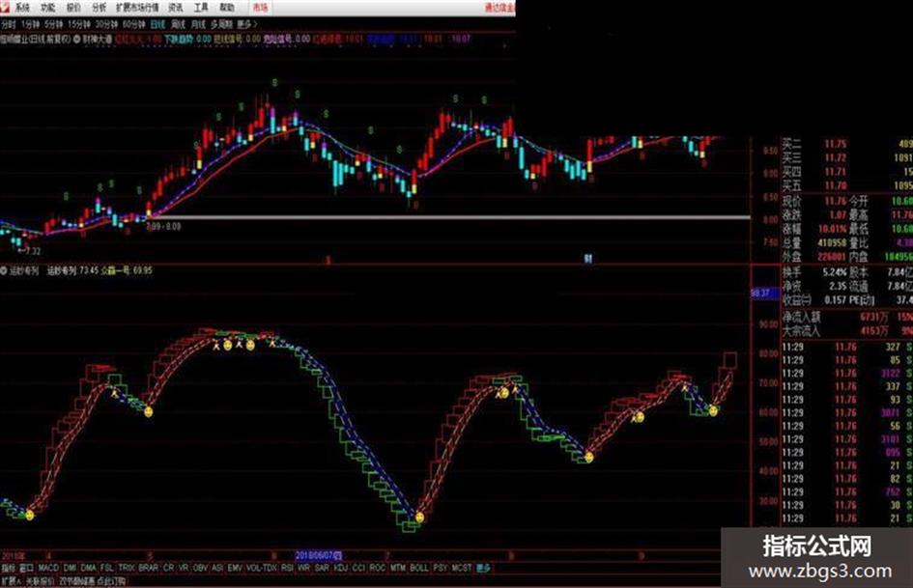This screenshot has height=588, width=913.
Task: Select the RSI indicator tab
Action: (x=287, y=568)
